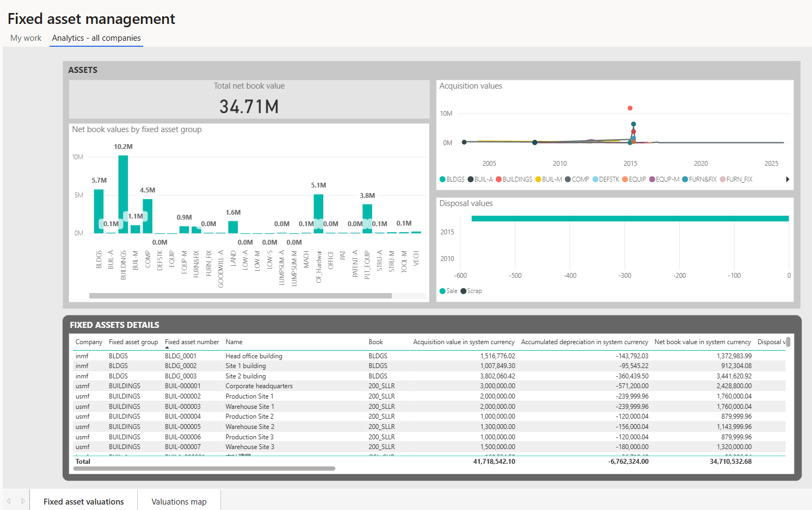812x510 pixels.
Task: Click the COMP legend item
Action: pos(577,179)
